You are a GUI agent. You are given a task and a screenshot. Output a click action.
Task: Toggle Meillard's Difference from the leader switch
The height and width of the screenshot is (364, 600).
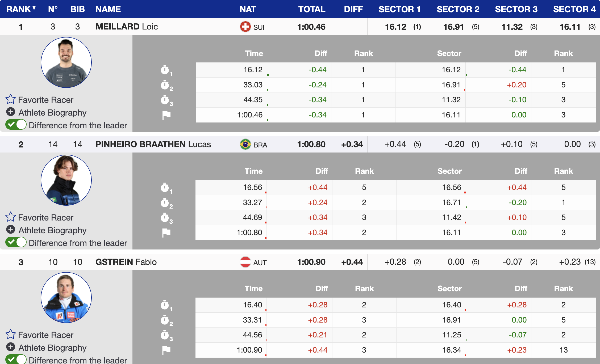16,125
